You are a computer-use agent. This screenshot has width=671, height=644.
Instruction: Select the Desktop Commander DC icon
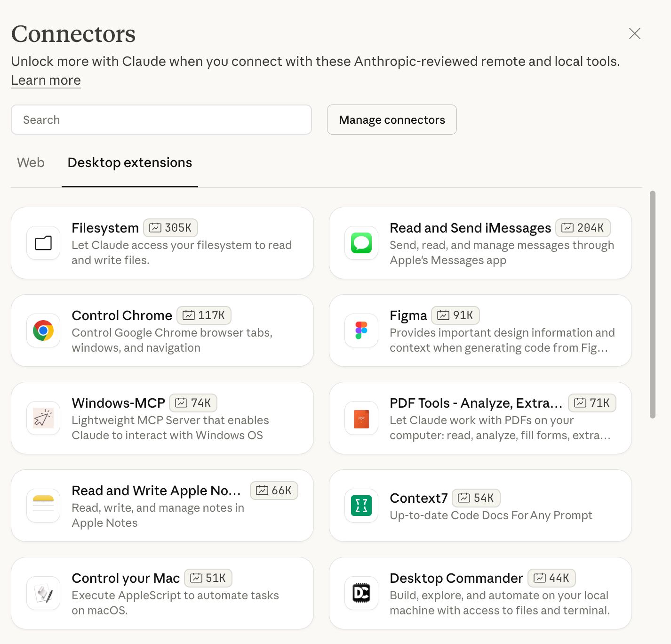(x=360, y=594)
